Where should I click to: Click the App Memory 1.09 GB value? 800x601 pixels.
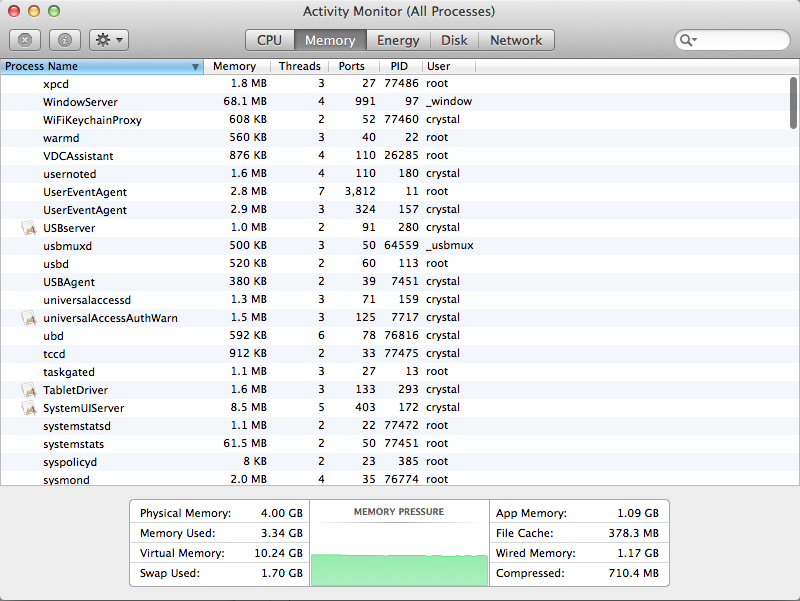point(638,513)
